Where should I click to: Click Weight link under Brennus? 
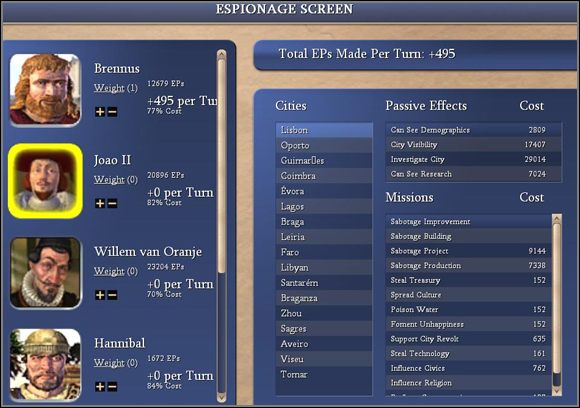(x=109, y=88)
